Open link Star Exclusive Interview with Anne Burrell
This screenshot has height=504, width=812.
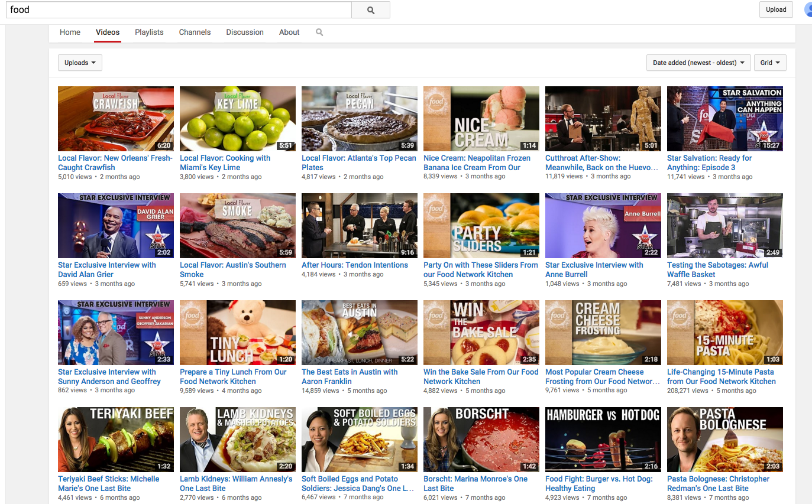[x=594, y=270]
